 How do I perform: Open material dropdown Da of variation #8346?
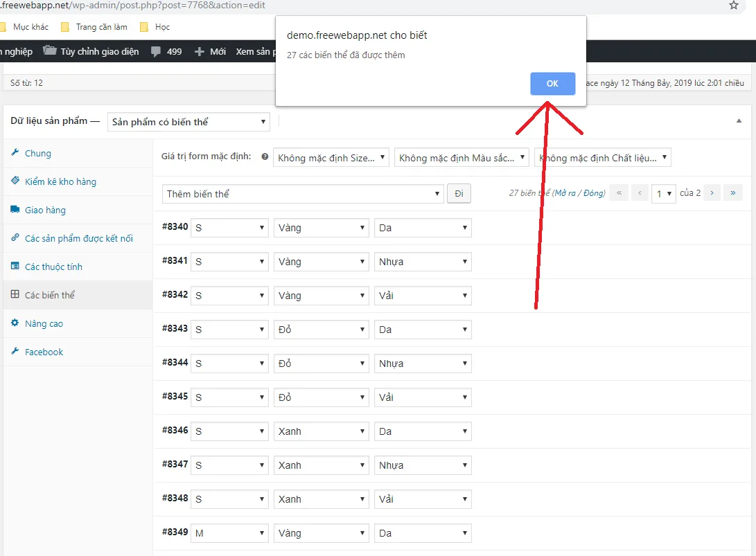(423, 431)
